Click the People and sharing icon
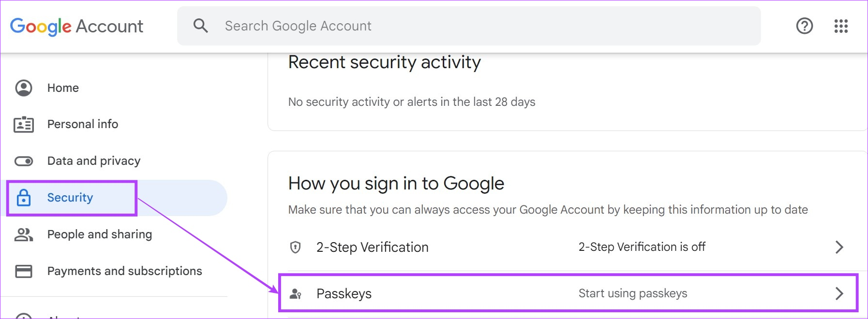 (x=24, y=234)
